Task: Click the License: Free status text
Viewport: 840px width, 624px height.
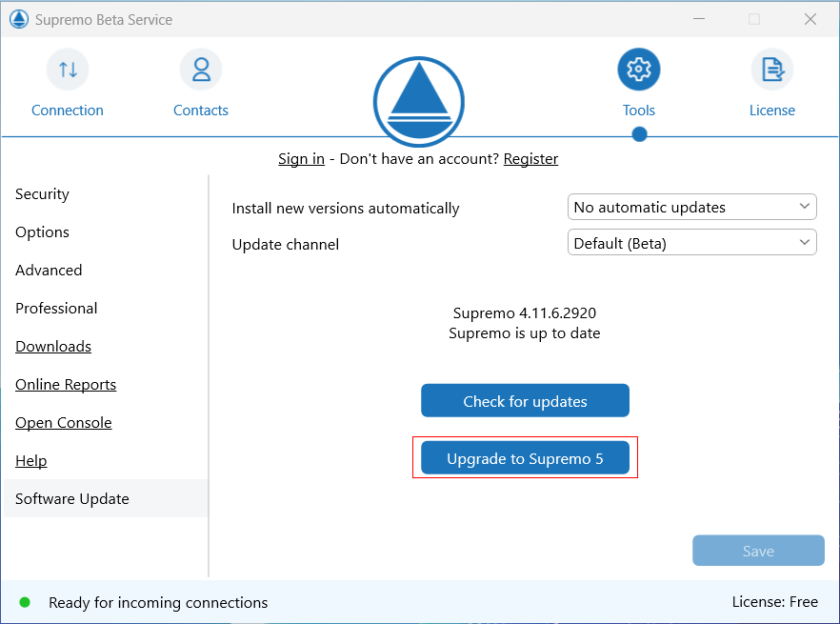Action: click(775, 602)
